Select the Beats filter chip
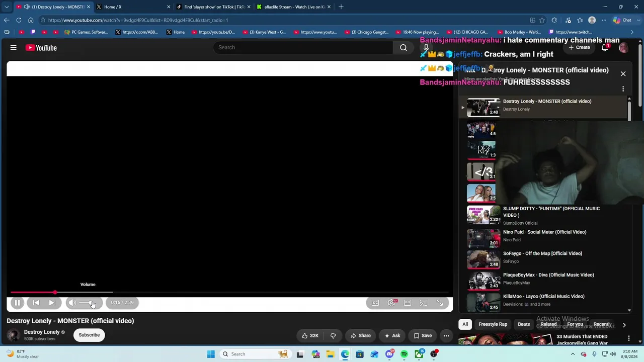Image resolution: width=644 pixels, height=362 pixels. [x=524, y=324]
